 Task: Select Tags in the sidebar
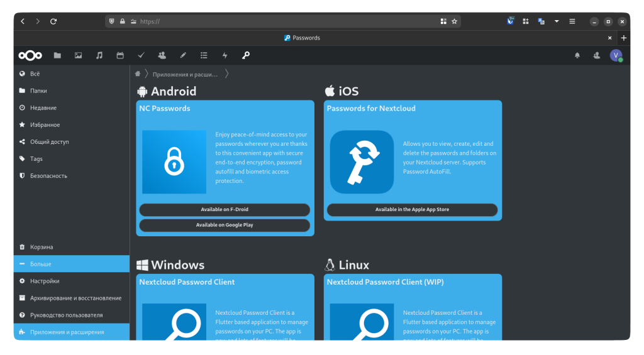72,159
